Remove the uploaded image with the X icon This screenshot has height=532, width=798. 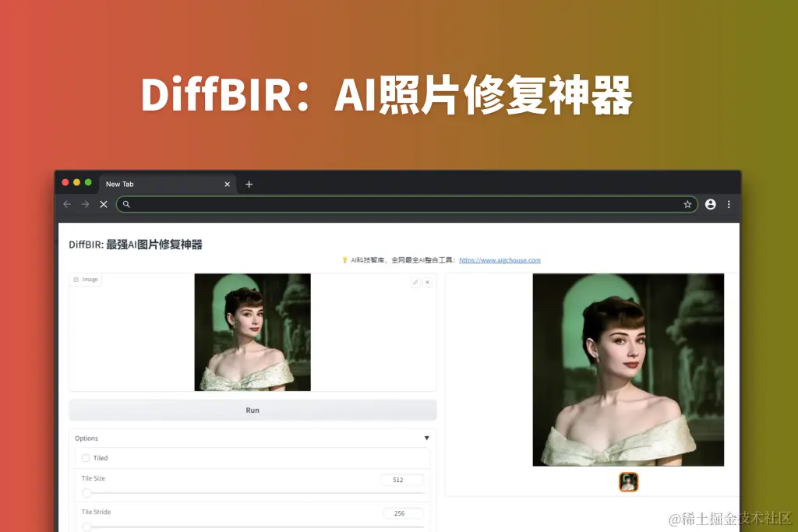[428, 281]
